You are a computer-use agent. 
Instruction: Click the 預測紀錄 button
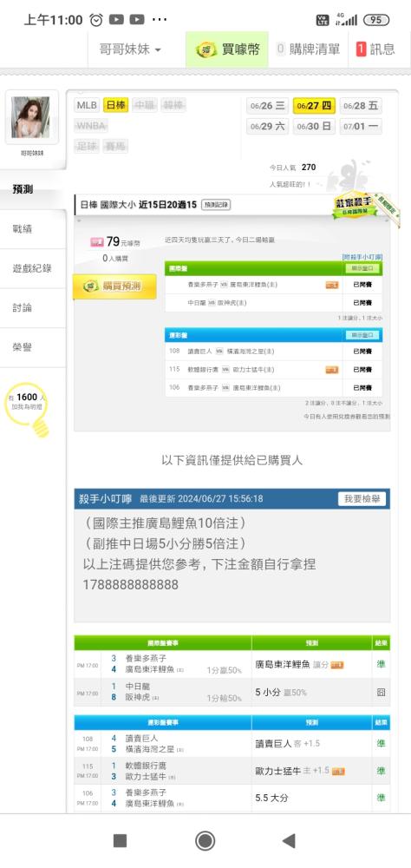(x=216, y=204)
